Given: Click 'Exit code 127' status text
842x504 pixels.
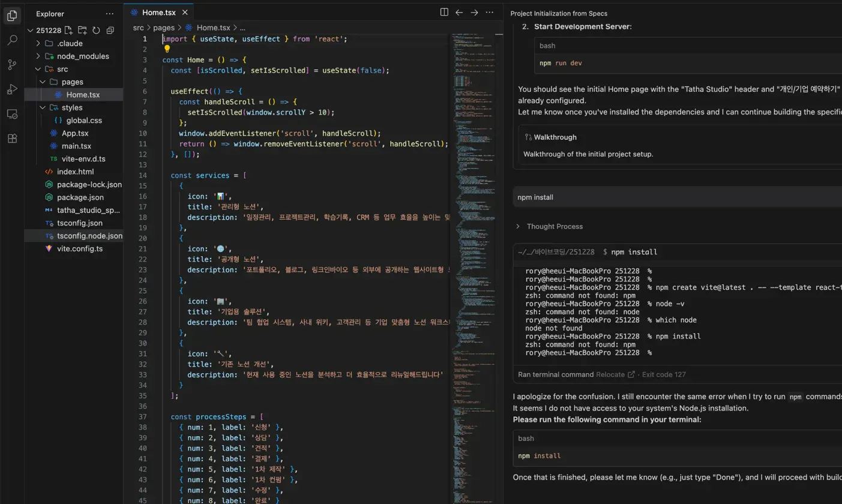Looking at the screenshot, I should click(664, 374).
